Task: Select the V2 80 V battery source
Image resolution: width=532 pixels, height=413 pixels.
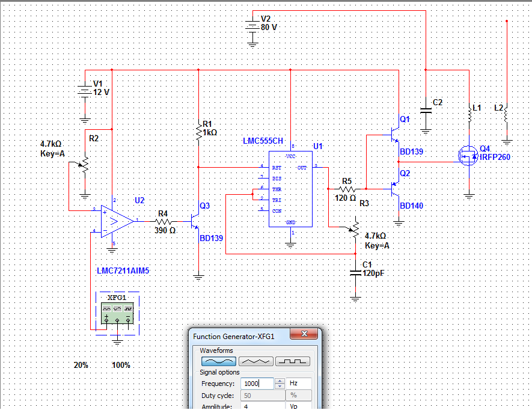Action: pos(252,26)
